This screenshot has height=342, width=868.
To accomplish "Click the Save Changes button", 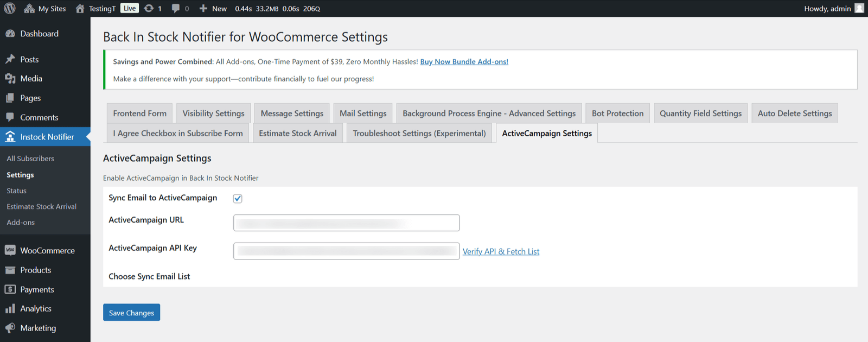I will pyautogui.click(x=131, y=312).
